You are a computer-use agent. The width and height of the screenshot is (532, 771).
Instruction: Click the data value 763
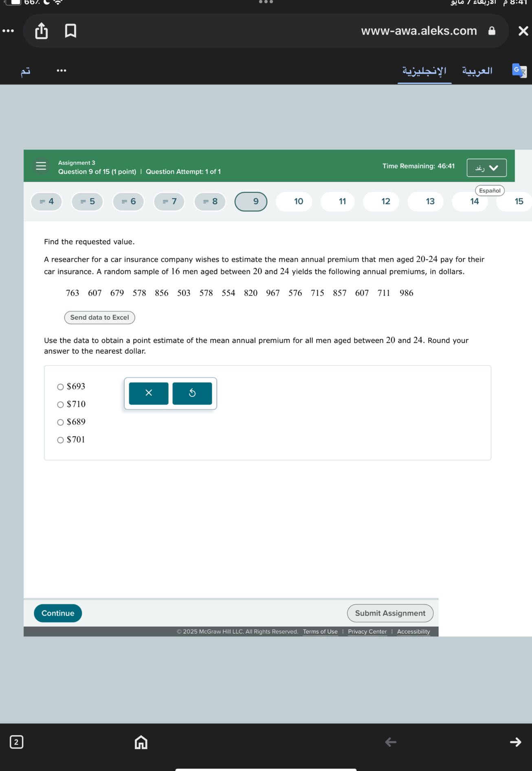tap(73, 293)
